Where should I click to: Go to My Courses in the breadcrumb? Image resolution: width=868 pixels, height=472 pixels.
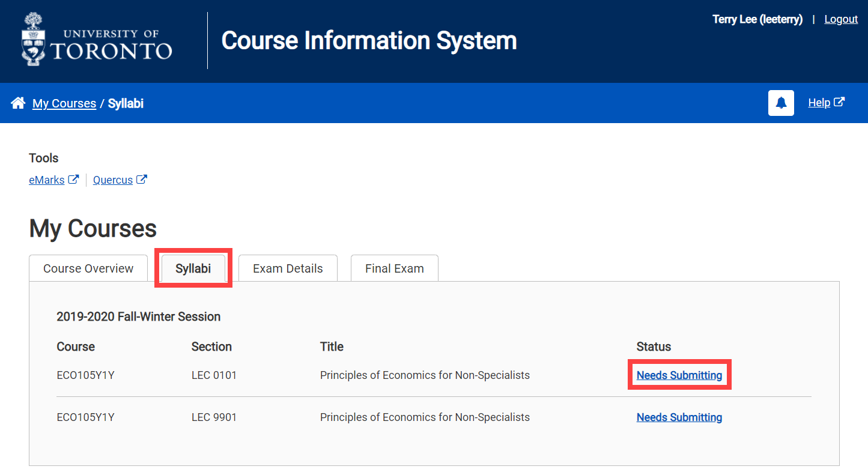pyautogui.click(x=64, y=104)
